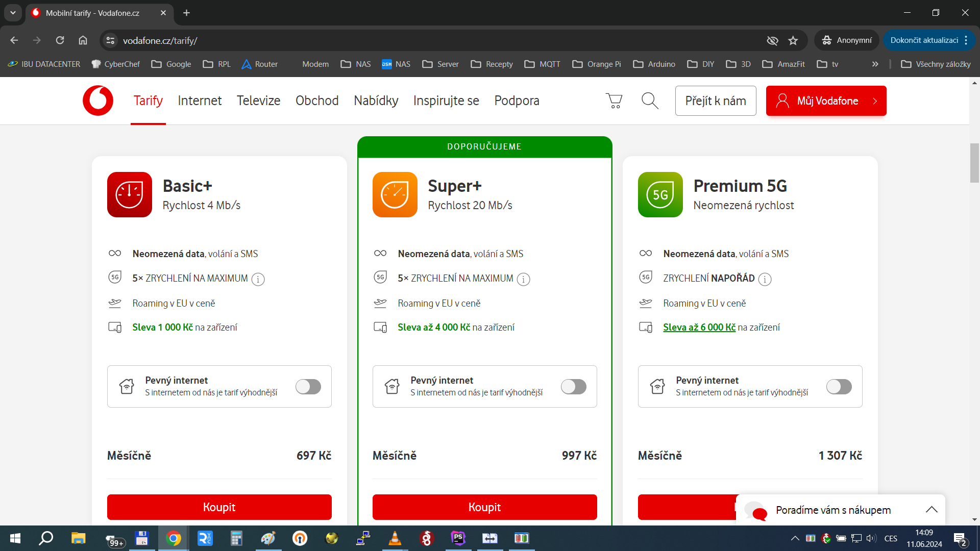Screen dimensions: 980x551
Task: Open Router bookmark
Action: pos(260,64)
